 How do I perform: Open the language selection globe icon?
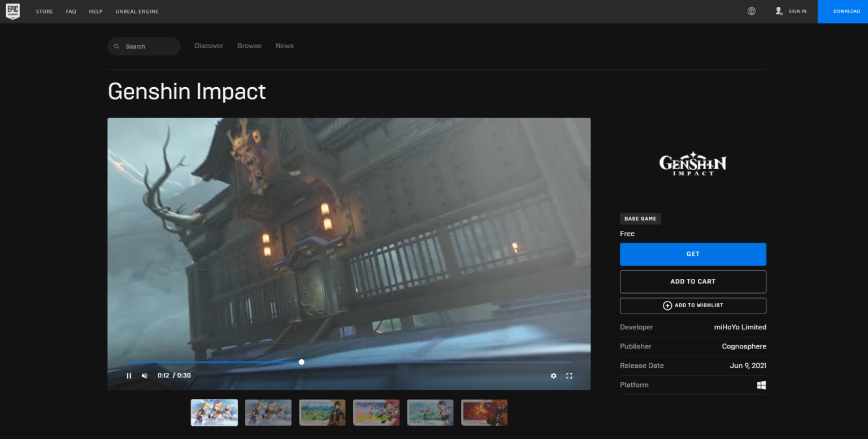coord(751,11)
